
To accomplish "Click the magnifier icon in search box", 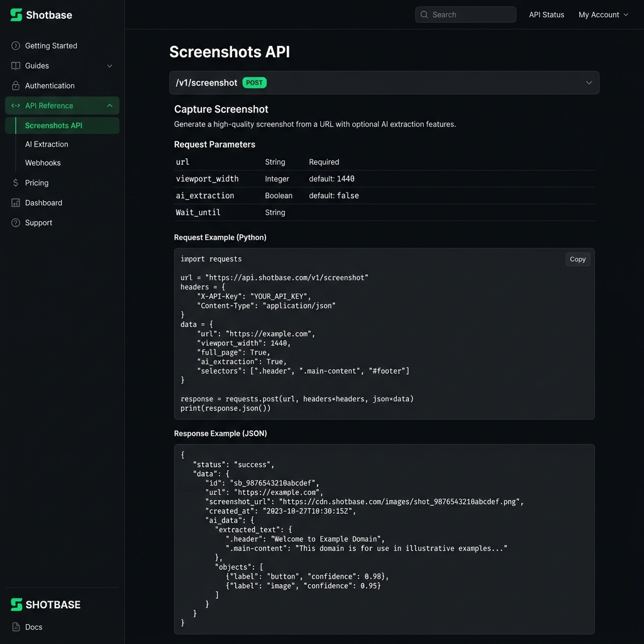I will coord(425,14).
